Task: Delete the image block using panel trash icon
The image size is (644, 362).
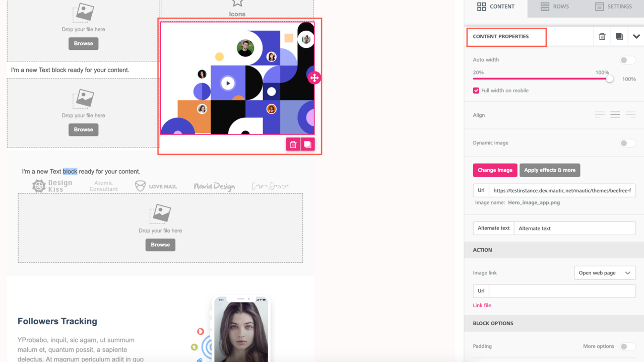Action: point(602,36)
